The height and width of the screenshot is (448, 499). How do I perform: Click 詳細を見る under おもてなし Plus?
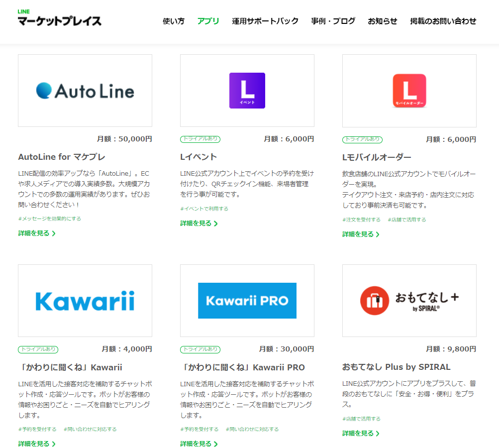(x=361, y=434)
